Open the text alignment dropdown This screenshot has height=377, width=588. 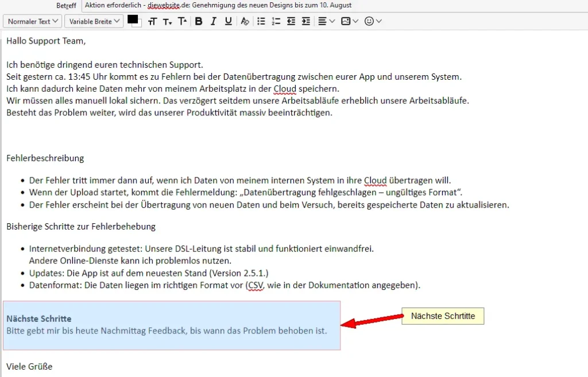(x=326, y=21)
